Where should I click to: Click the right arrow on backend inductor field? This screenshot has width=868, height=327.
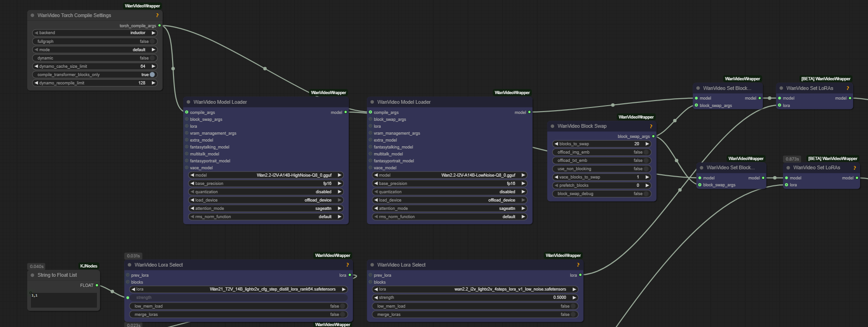tap(154, 33)
